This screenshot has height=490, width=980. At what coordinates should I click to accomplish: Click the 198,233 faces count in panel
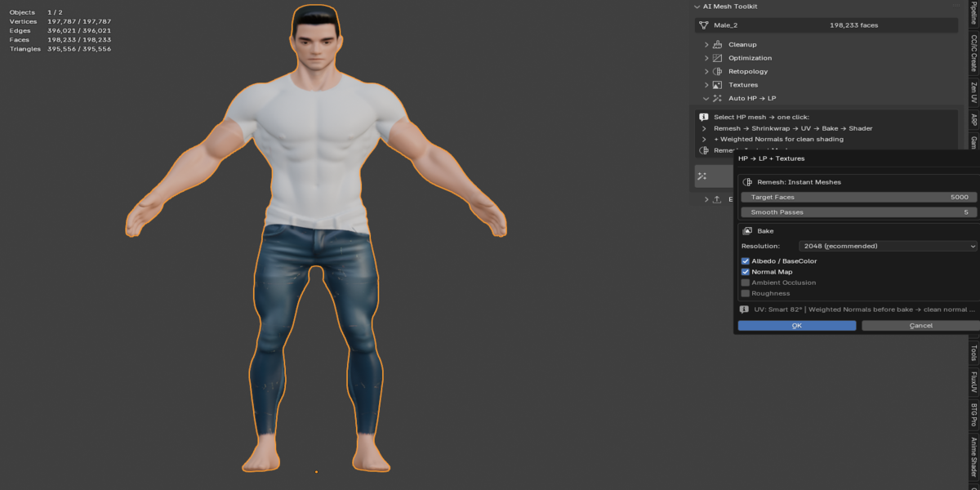coord(853,25)
